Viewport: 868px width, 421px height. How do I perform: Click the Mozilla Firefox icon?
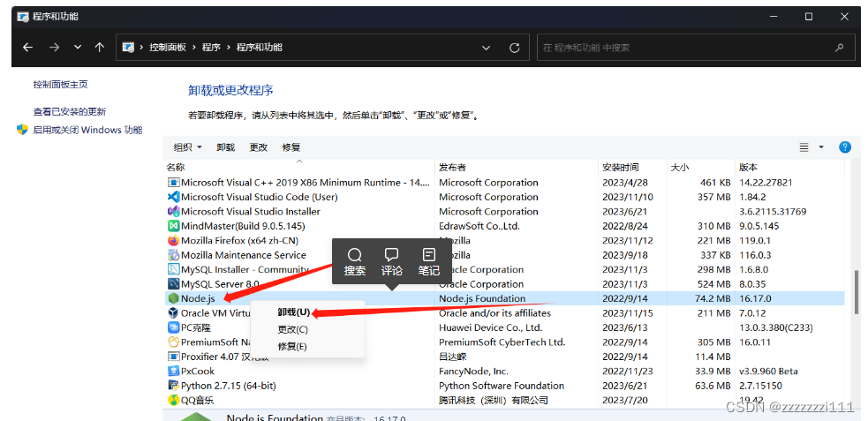pos(173,241)
